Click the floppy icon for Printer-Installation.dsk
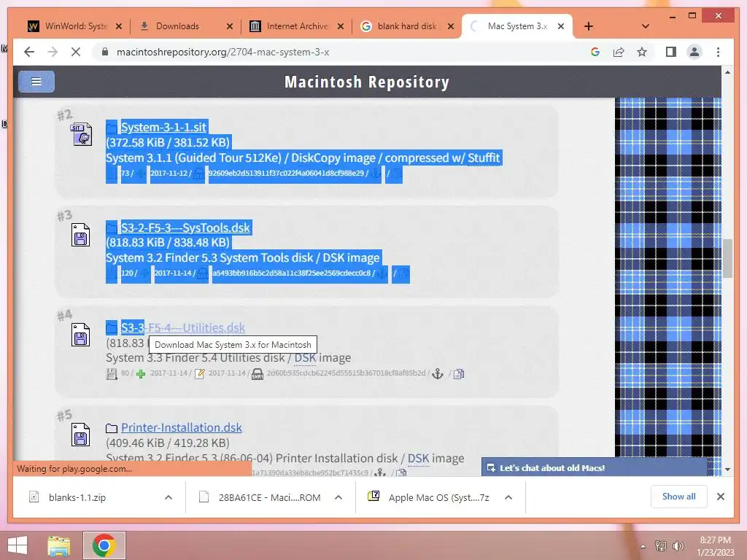747x560 pixels. tap(80, 435)
